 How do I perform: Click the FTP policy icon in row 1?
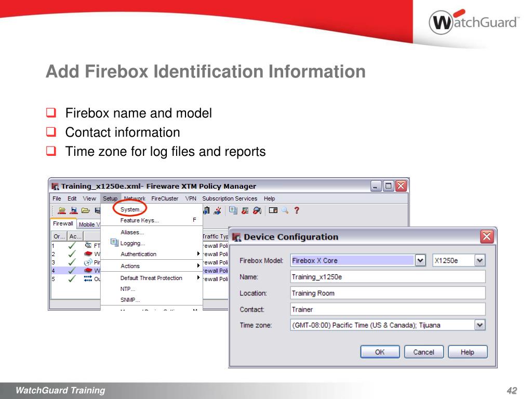88,245
